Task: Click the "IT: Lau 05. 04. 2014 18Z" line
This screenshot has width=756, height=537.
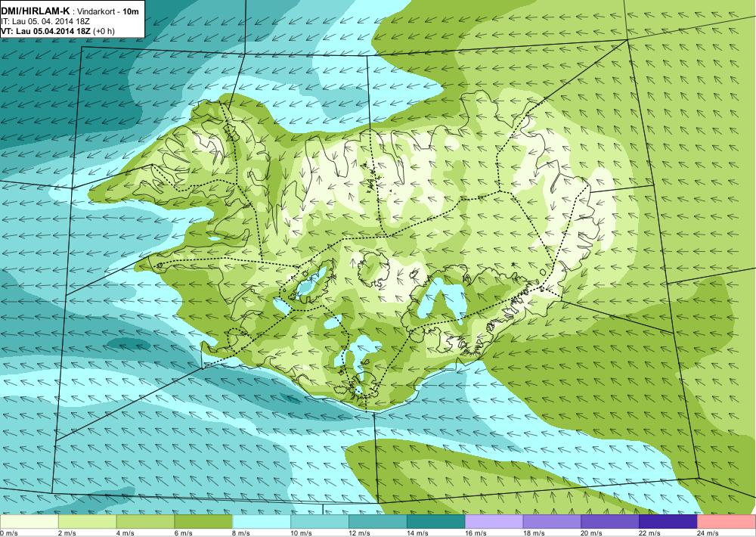Action: coord(45,21)
